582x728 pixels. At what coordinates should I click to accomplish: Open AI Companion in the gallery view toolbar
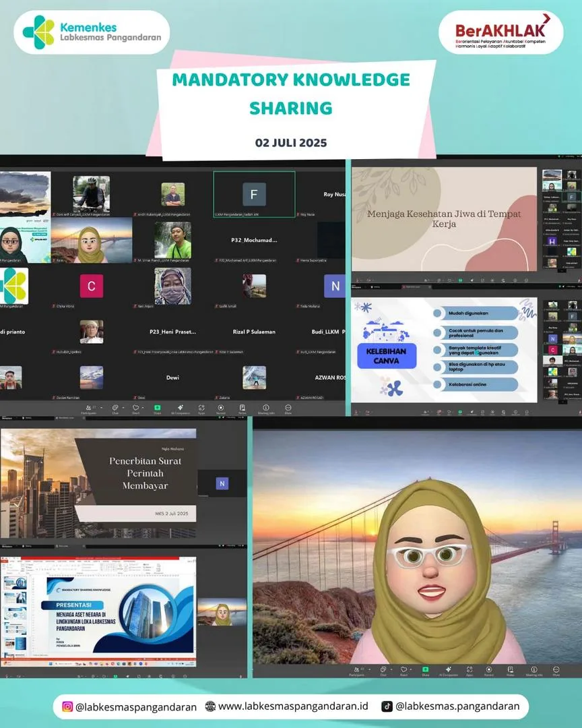point(180,408)
